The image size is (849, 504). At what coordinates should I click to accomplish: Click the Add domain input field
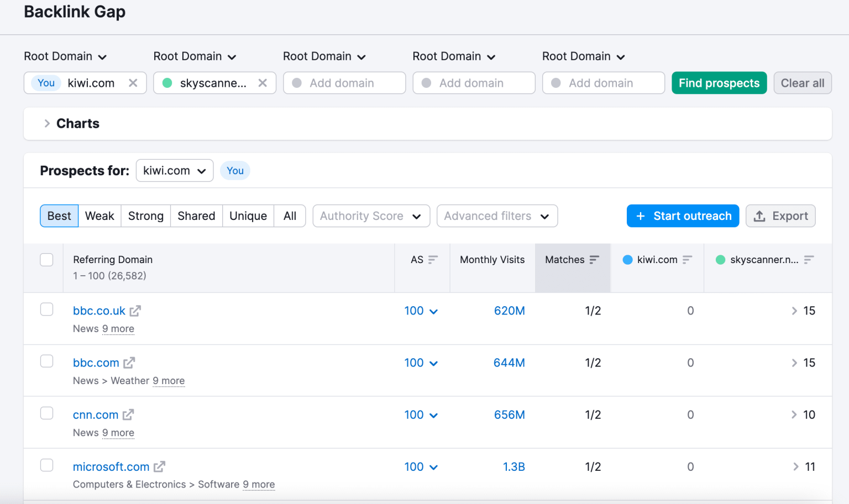(343, 83)
